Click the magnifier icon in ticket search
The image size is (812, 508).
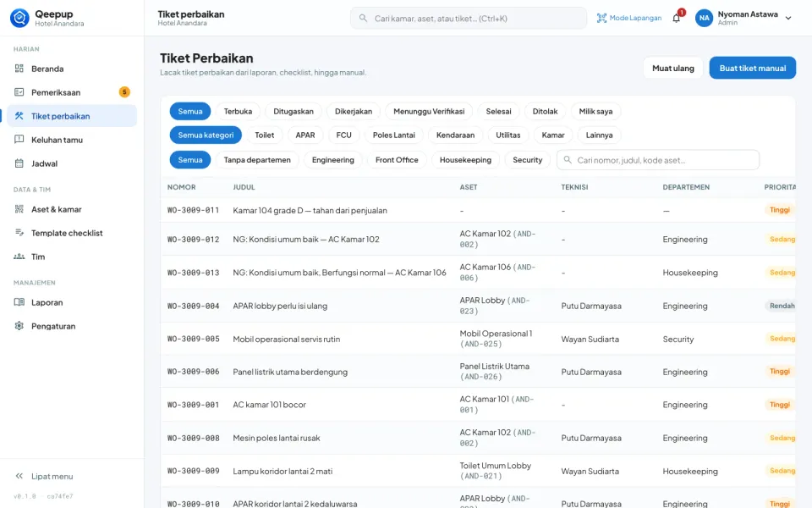point(568,160)
